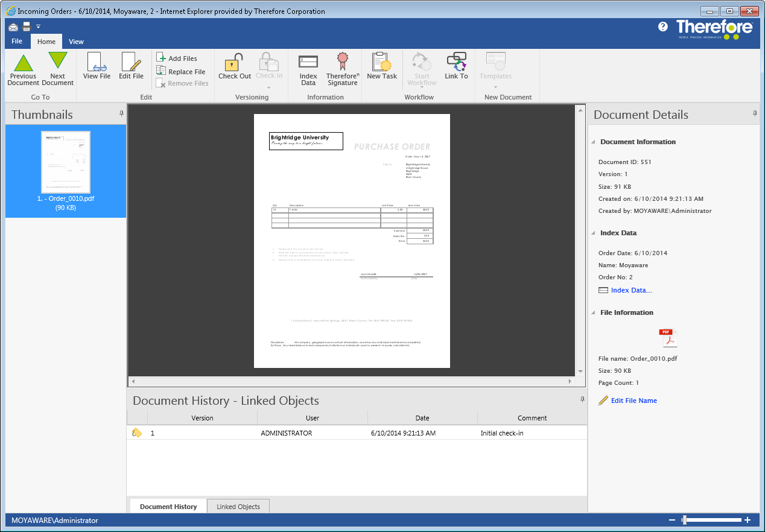Open the Edit File Name link
Image resolution: width=765 pixels, height=532 pixels.
click(x=633, y=401)
